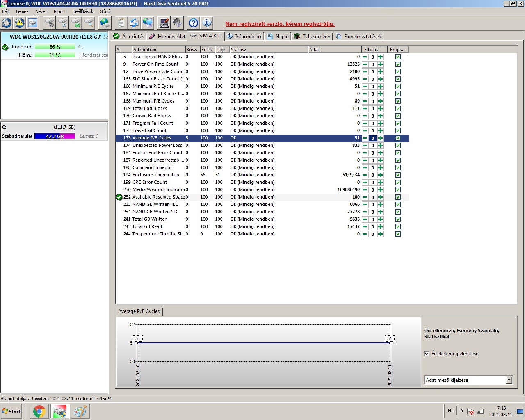525x420 pixels.
Task: Click the disk icon with magnifying glass
Action: [x=89, y=23]
